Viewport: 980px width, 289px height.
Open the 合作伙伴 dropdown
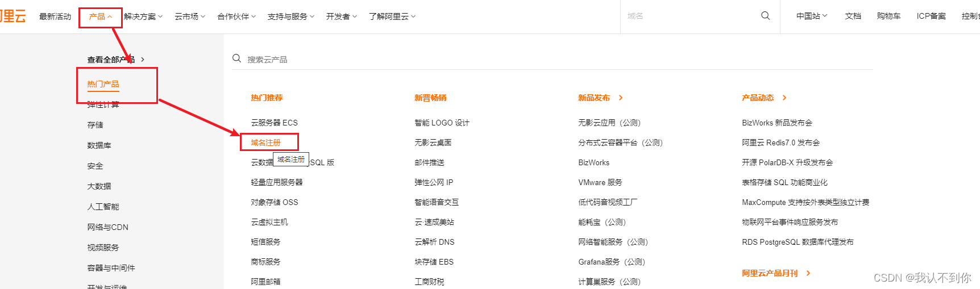(x=236, y=16)
